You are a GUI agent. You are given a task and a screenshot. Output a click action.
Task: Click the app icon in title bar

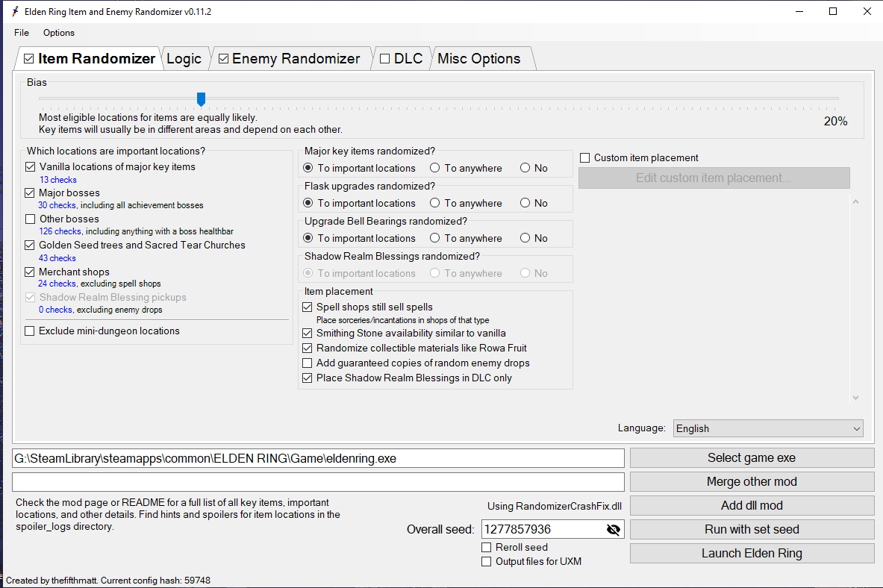[15, 11]
